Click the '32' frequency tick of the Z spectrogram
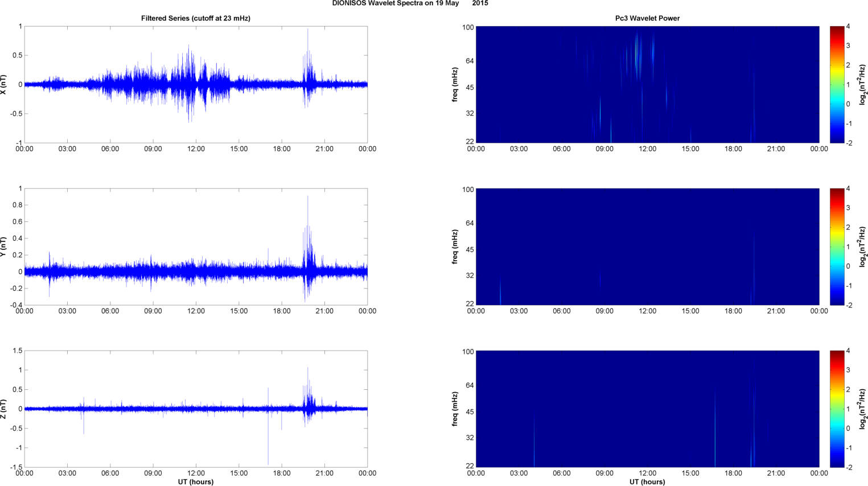The width and height of the screenshot is (868, 486). tap(470, 438)
